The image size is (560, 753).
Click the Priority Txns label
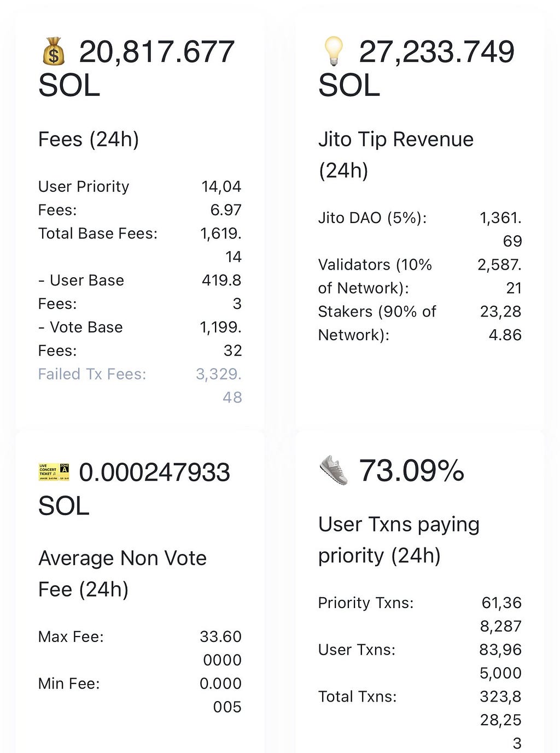(366, 603)
